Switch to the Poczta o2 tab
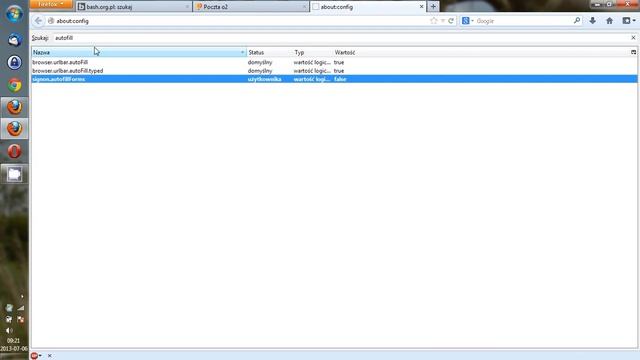 [251, 7]
